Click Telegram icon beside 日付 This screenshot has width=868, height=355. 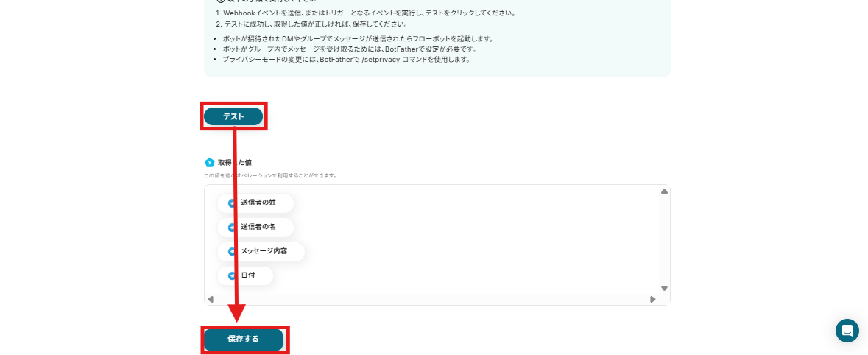[232, 276]
